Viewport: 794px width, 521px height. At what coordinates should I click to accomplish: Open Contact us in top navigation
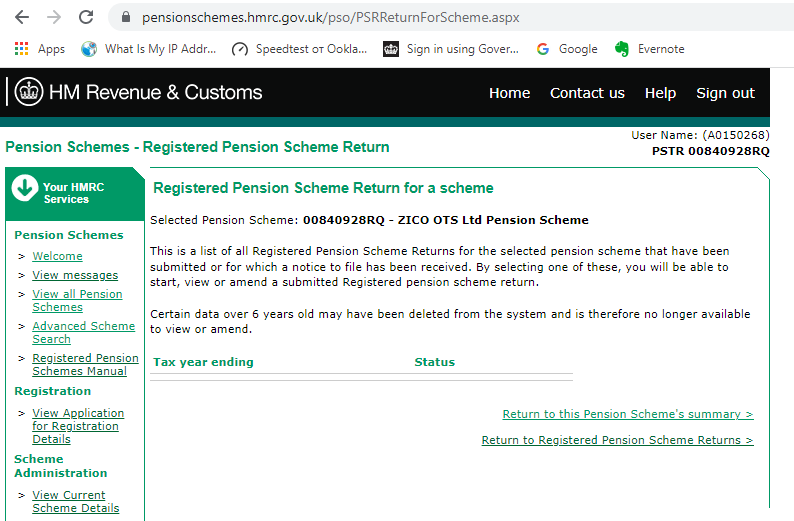[x=587, y=93]
